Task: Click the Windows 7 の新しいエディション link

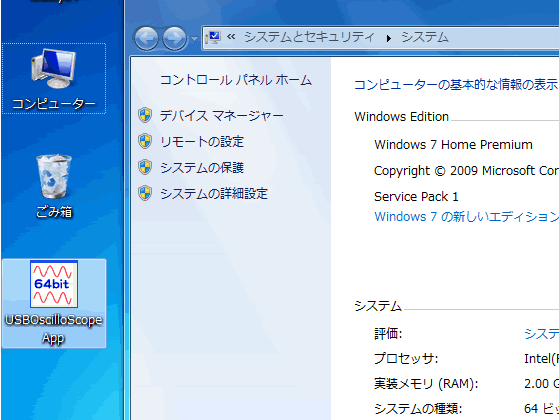Action: coord(466,217)
